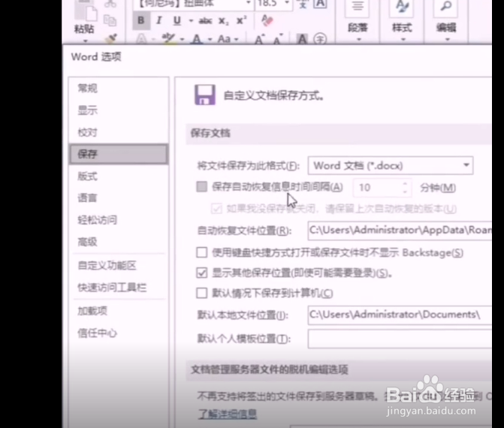Toggle Underline formatting button
Image resolution: width=504 pixels, height=428 pixels.
177,20
